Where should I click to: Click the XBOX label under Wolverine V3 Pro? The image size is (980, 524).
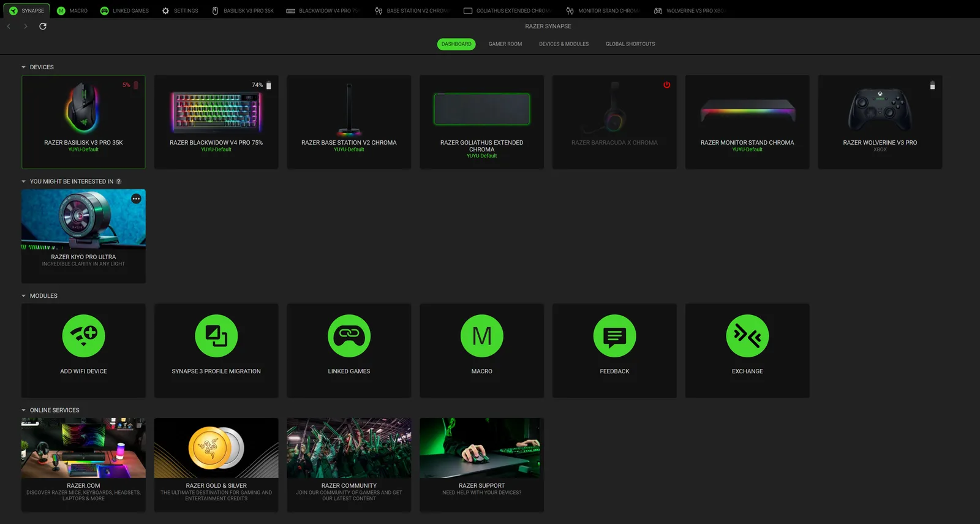coord(880,150)
